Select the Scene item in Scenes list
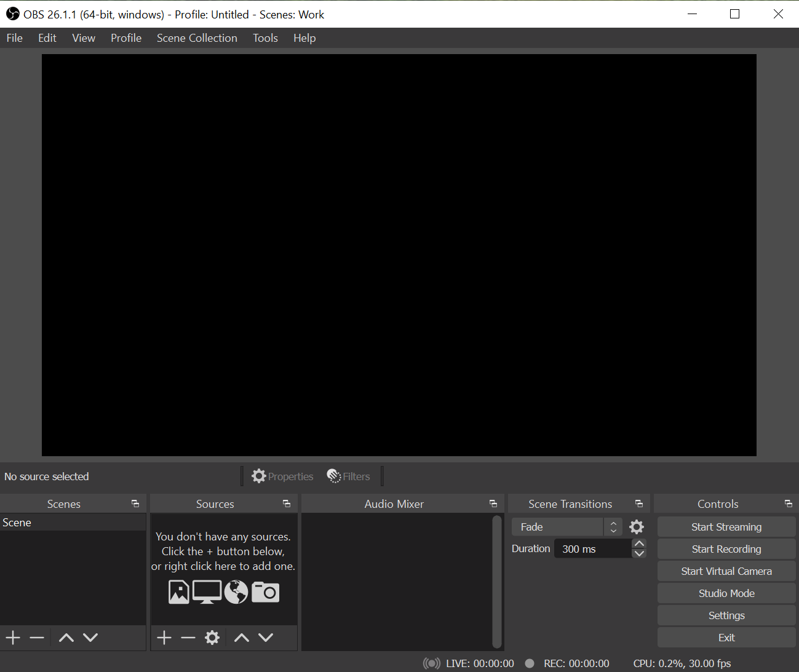The width and height of the screenshot is (799, 672). click(x=17, y=523)
